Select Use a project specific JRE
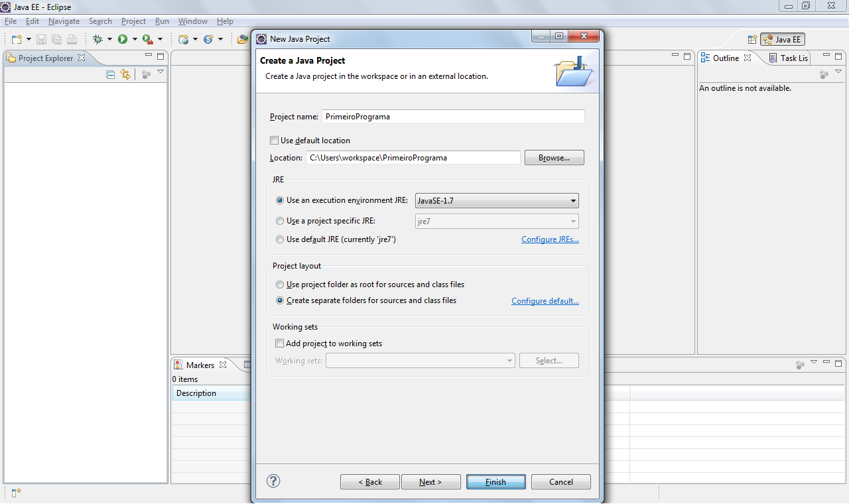The width and height of the screenshot is (849, 504). 280,221
